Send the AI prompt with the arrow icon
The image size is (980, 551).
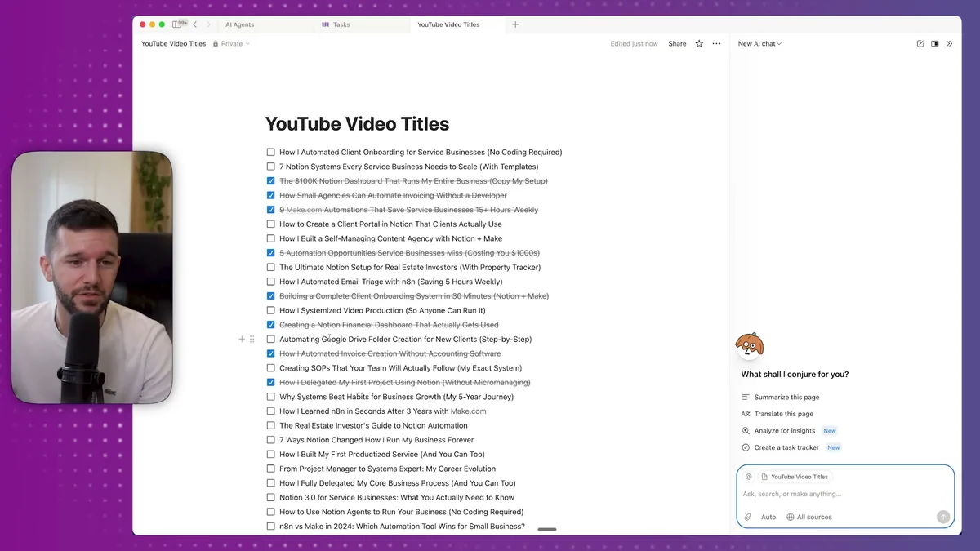(943, 516)
